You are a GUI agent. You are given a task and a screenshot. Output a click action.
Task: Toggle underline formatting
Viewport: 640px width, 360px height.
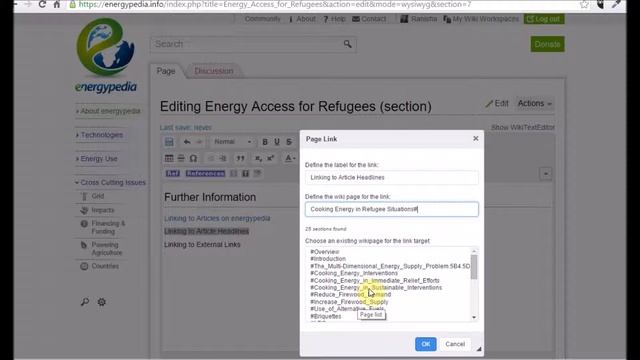coord(277,142)
